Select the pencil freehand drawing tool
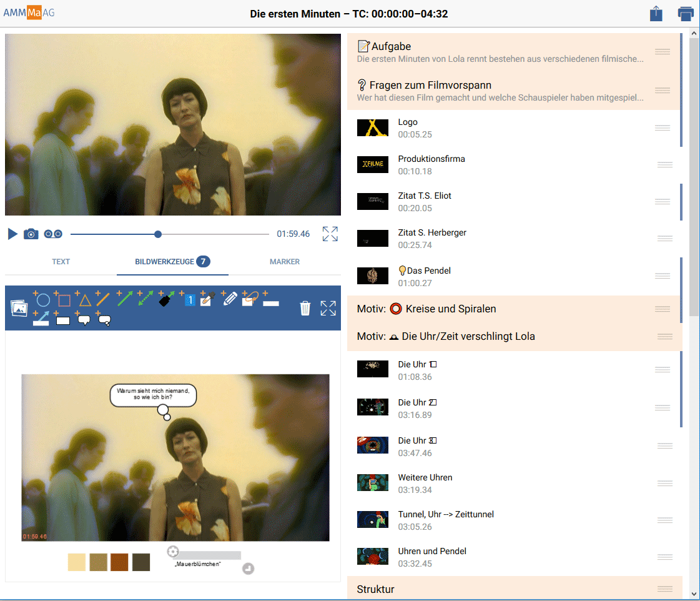The width and height of the screenshot is (700, 601). coord(229,299)
